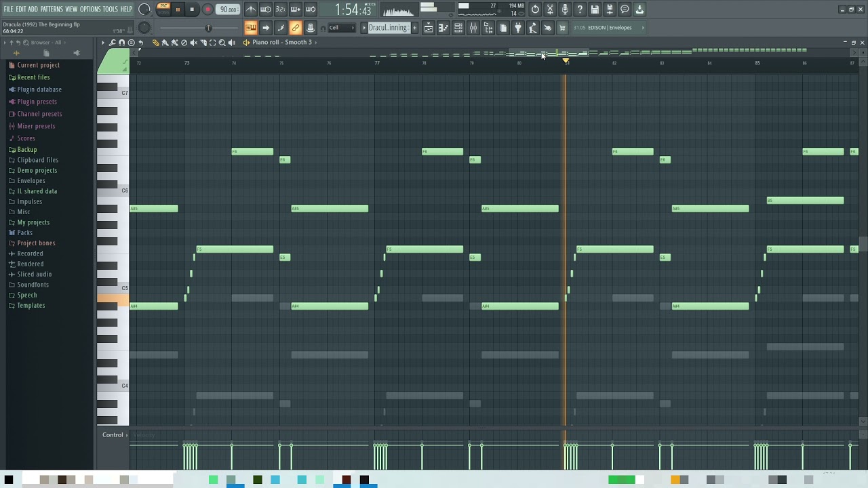Image resolution: width=868 pixels, height=488 pixels.
Task: Click the speech bubble project info icon
Action: (625, 9)
